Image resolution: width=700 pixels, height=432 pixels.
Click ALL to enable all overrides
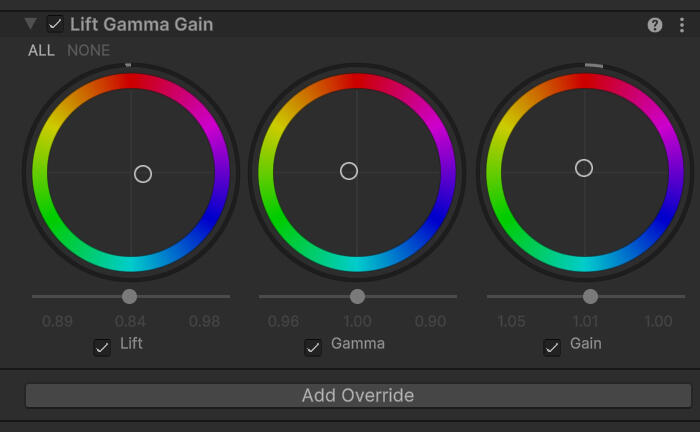click(x=42, y=50)
